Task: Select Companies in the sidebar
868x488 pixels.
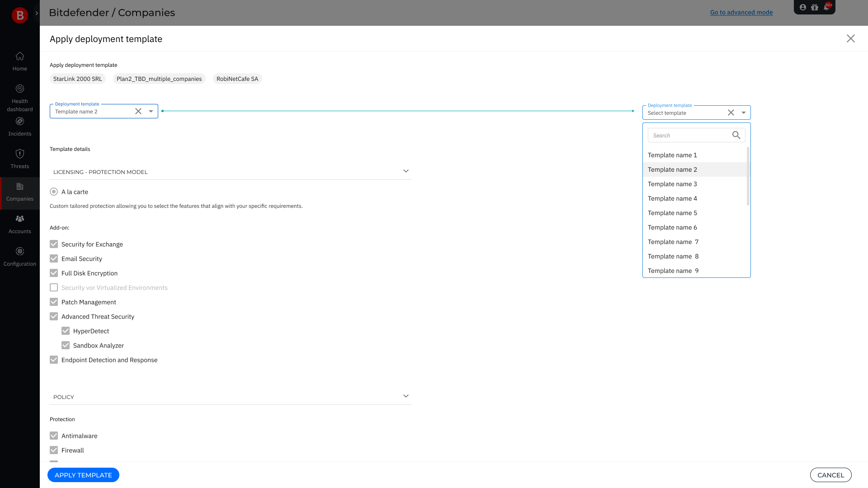Action: coord(20,192)
